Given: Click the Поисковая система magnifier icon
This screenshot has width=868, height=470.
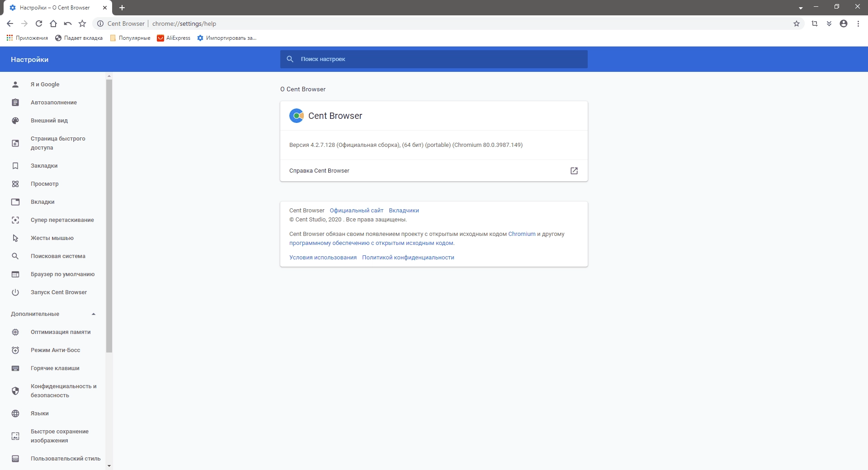Looking at the screenshot, I should click(x=15, y=256).
